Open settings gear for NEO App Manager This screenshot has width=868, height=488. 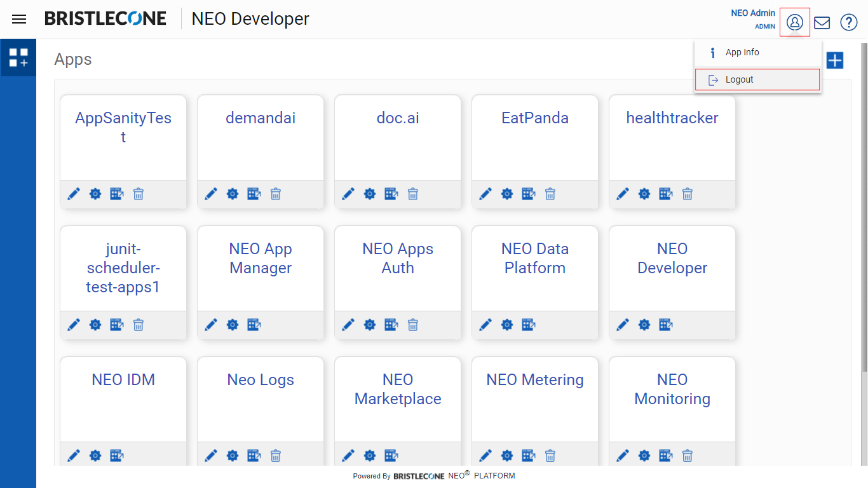tap(233, 325)
